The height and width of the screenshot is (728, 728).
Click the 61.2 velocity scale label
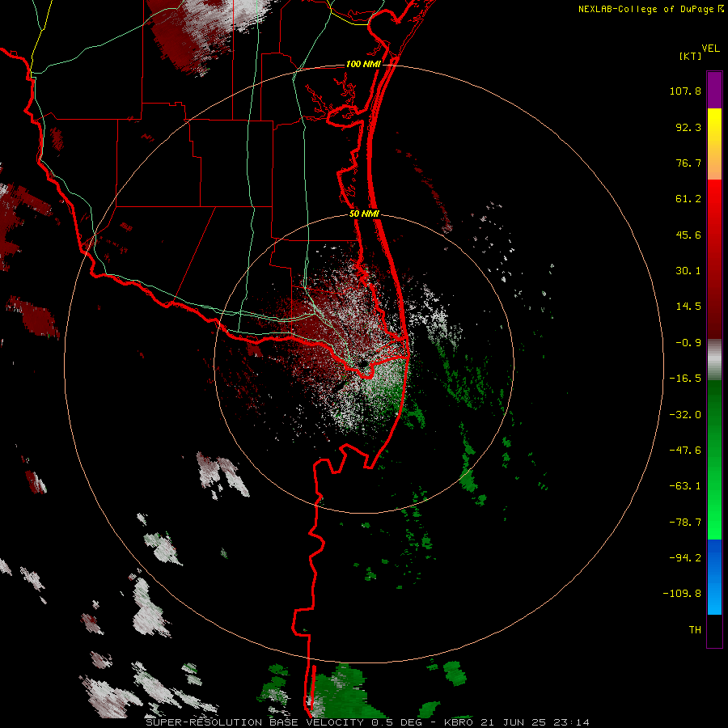(x=688, y=199)
